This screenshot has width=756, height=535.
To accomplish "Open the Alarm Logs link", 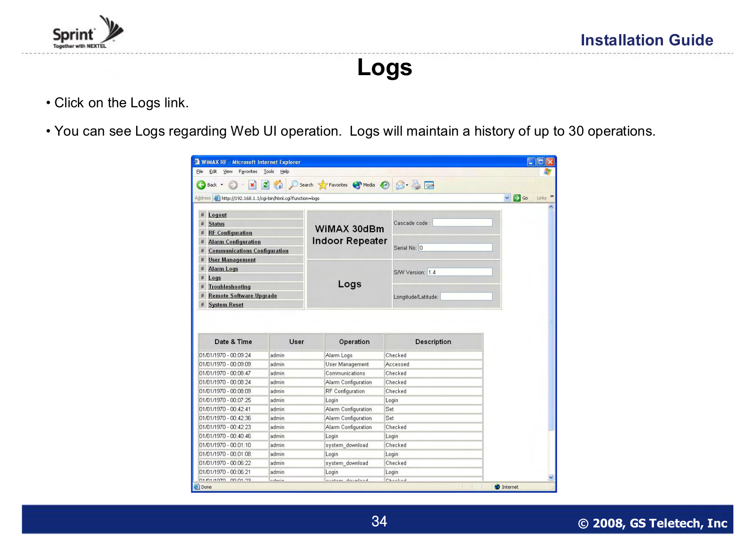I will pos(223,269).
